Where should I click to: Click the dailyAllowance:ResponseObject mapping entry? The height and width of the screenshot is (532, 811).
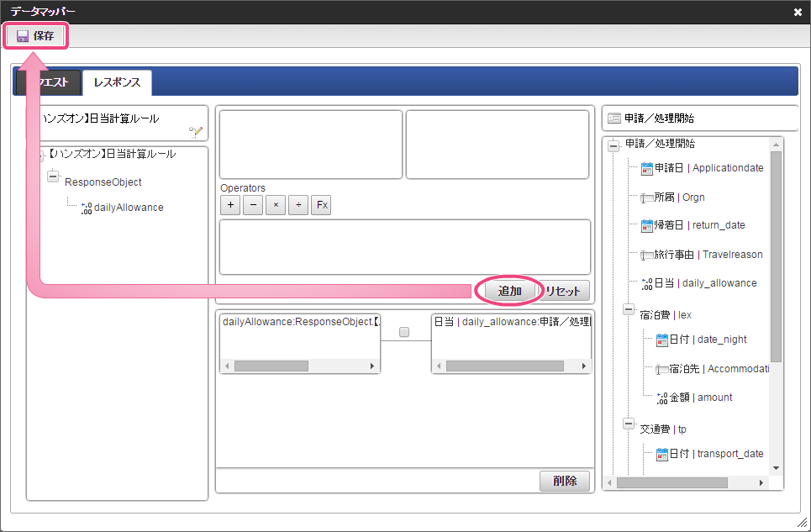pyautogui.click(x=301, y=322)
